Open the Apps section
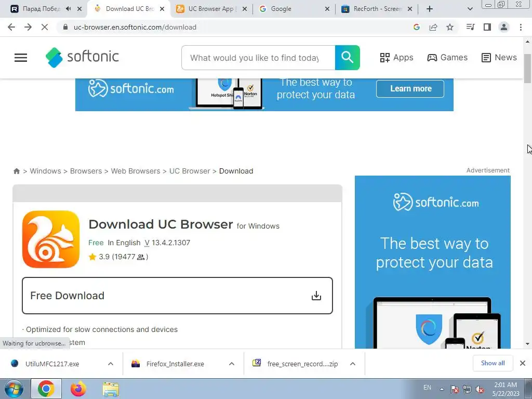 [396, 57]
